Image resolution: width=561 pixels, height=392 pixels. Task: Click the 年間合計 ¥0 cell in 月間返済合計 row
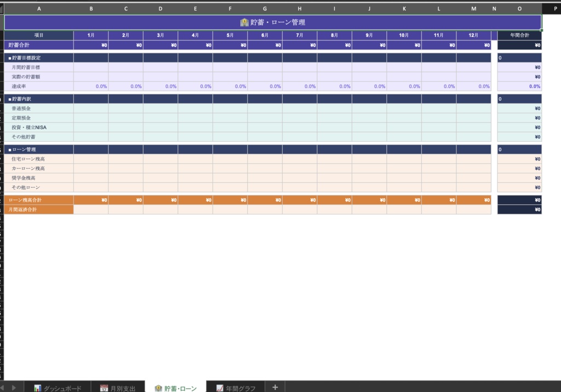519,210
